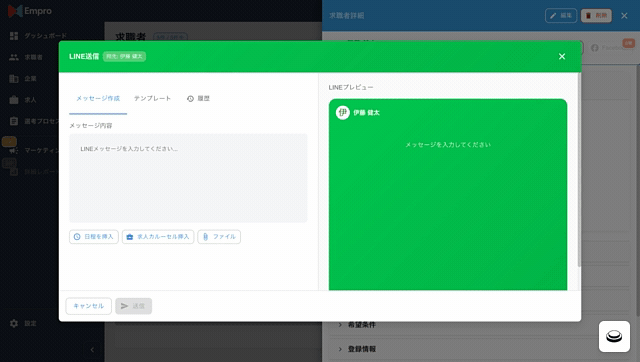
Task: Collapse the sidebar with the chevron
Action: tap(92, 350)
